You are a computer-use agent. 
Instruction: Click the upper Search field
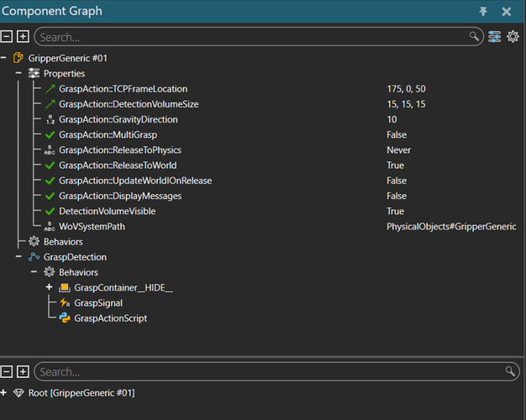coord(259,37)
